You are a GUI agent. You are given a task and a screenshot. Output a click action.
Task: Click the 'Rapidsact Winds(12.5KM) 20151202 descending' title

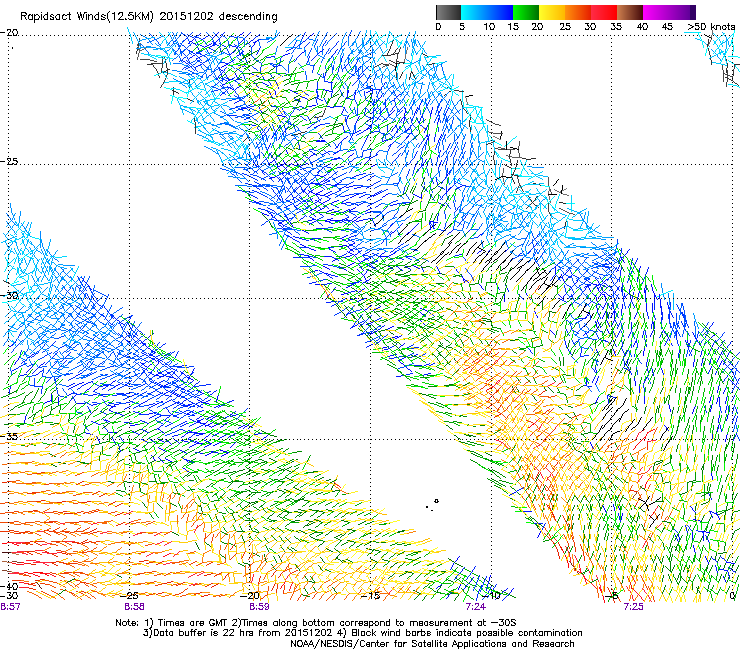[x=149, y=17]
